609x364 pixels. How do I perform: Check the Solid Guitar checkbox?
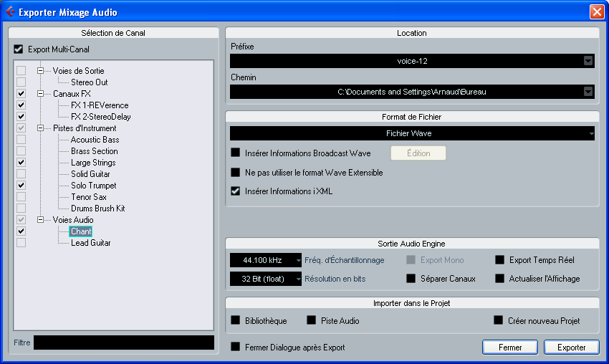tap(21, 174)
